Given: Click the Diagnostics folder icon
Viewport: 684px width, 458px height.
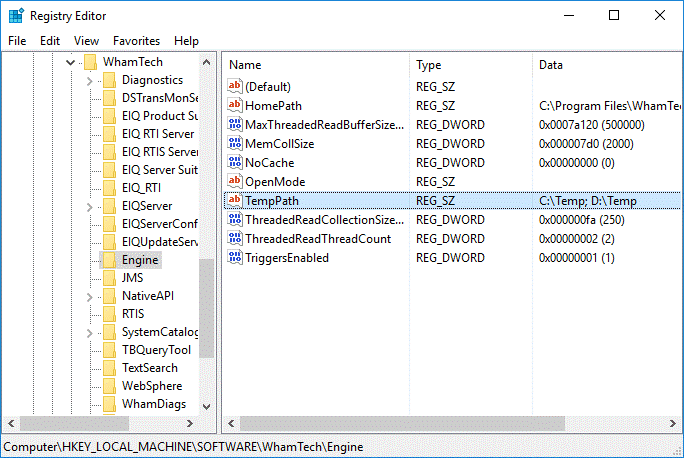Looking at the screenshot, I should tap(109, 80).
